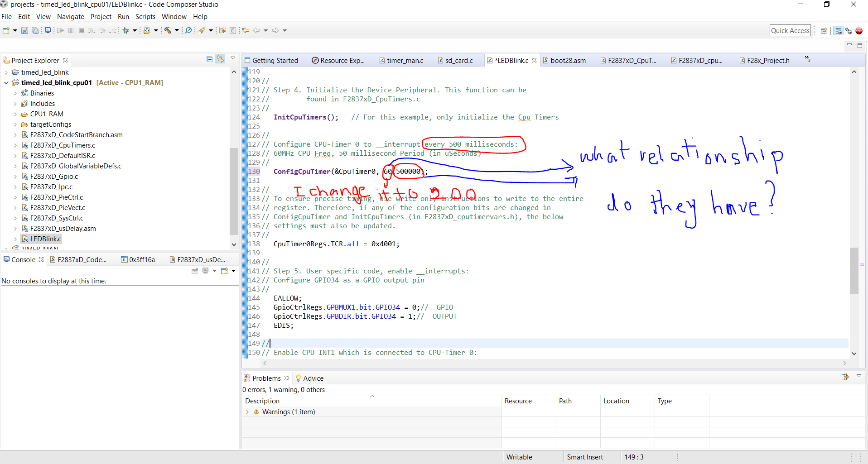
Task: Toggle Link with Editor in Project Explorer
Action: pyautogui.click(x=220, y=59)
